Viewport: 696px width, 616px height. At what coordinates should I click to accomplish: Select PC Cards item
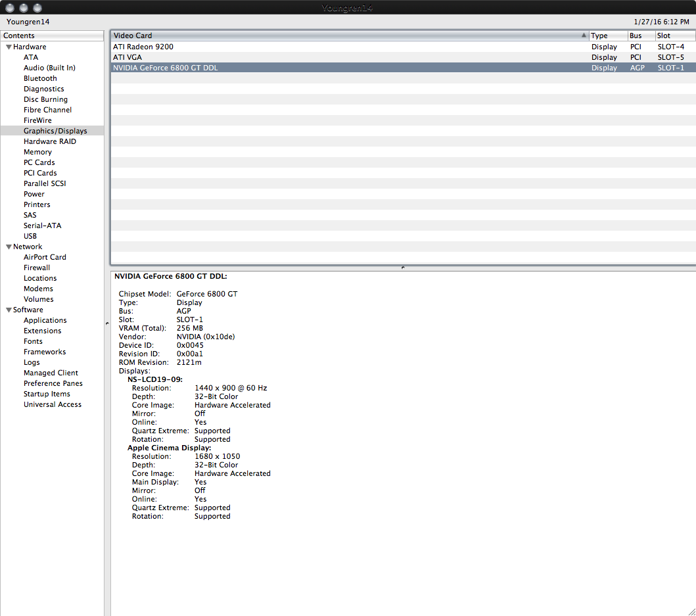click(39, 162)
